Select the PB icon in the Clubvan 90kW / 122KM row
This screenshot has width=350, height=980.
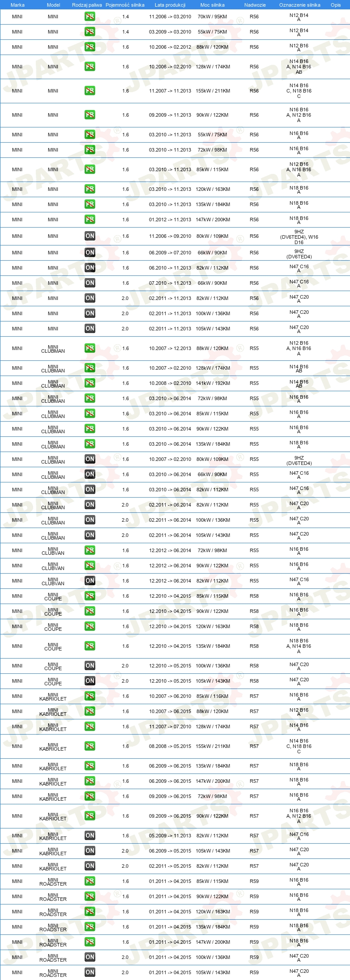(x=90, y=566)
